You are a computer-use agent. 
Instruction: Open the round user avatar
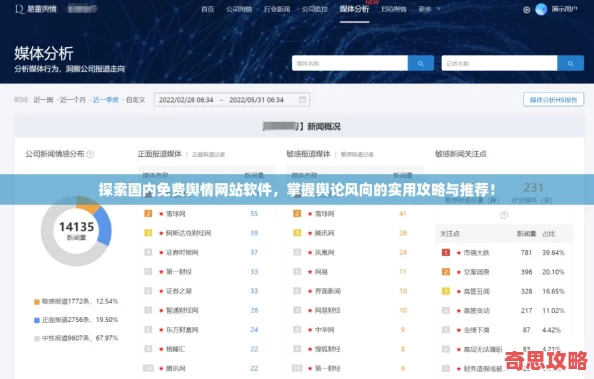pyautogui.click(x=541, y=9)
